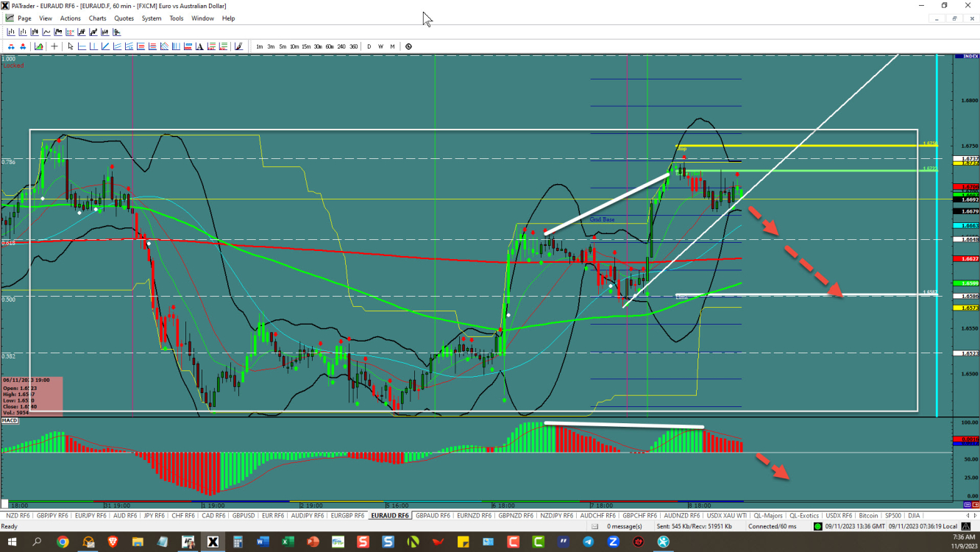The image size is (980, 552).
Task: Open the Charts menu
Action: tap(97, 18)
